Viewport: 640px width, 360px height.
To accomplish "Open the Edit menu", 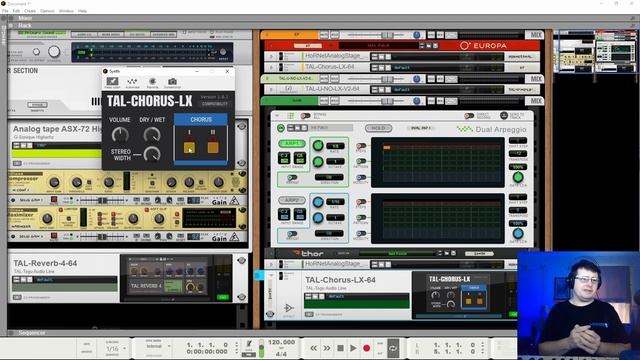I will pos(16,11).
